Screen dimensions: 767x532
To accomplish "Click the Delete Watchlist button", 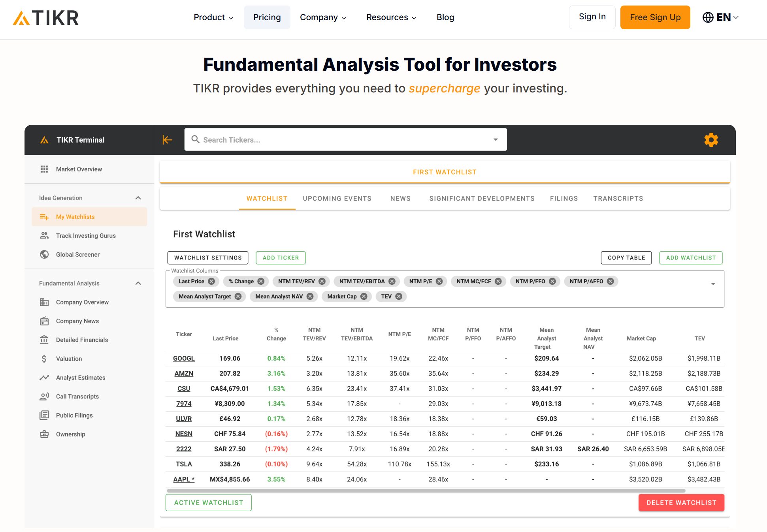I will click(681, 503).
